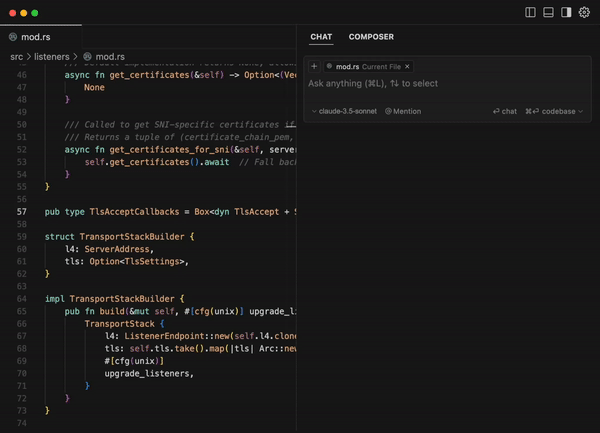
Task: Switch to the CHAT tab
Action: pos(321,37)
